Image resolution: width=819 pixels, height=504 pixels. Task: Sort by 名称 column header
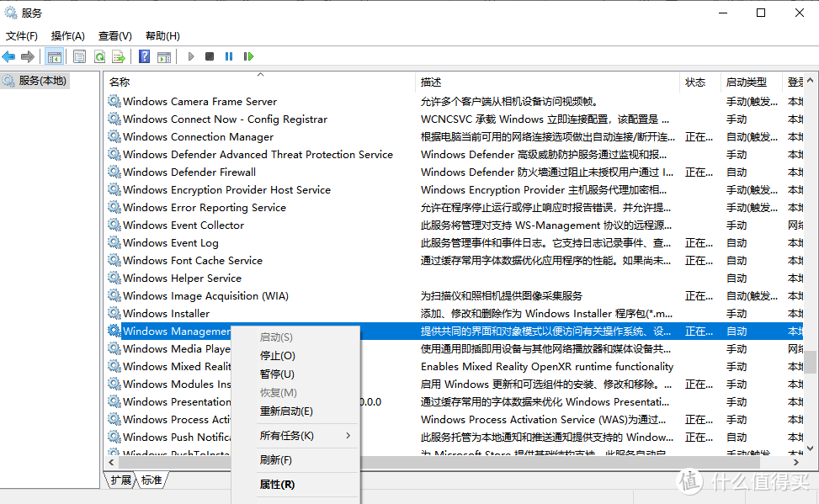click(x=260, y=82)
